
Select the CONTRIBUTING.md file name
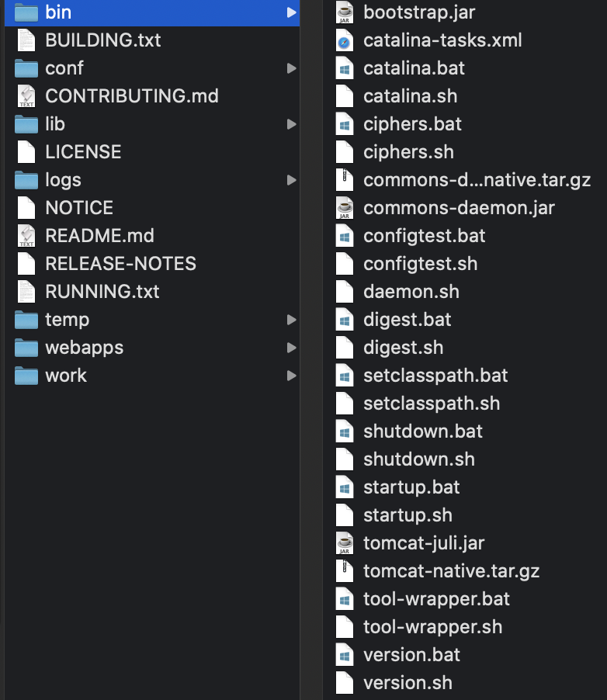pos(132,96)
